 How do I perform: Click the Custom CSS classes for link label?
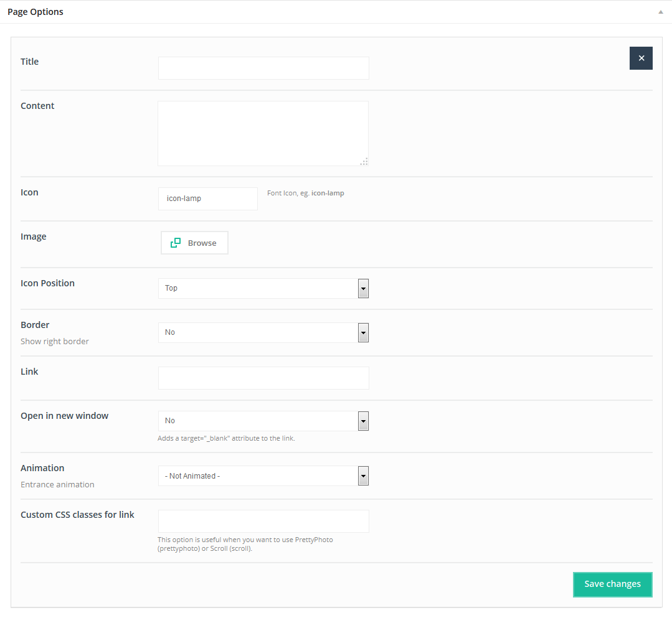click(x=77, y=515)
